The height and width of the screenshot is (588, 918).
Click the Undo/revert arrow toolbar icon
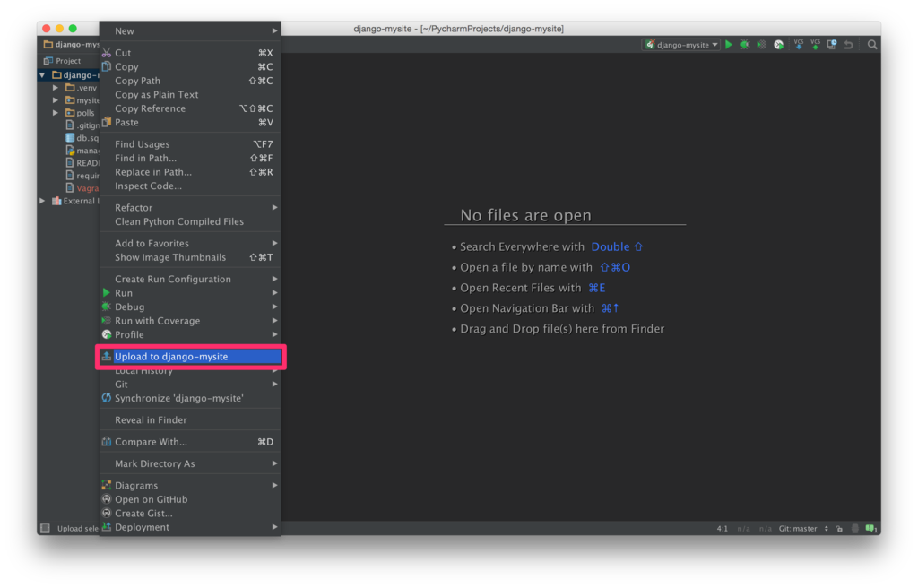click(848, 45)
